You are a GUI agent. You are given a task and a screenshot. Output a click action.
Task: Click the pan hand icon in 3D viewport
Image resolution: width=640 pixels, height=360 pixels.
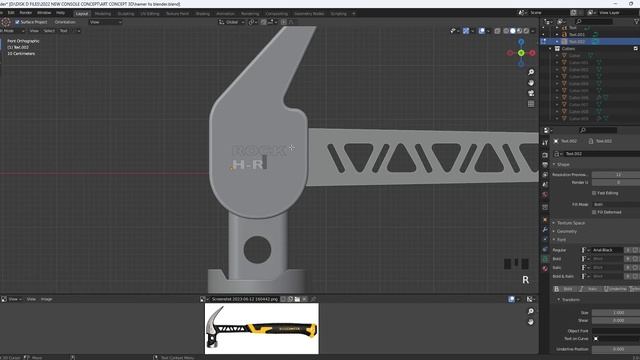[531, 83]
